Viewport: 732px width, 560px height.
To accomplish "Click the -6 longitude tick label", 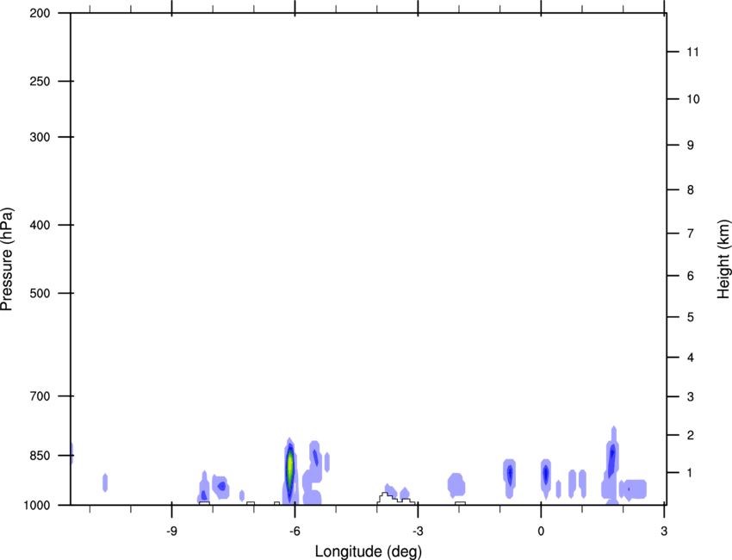I will [295, 531].
